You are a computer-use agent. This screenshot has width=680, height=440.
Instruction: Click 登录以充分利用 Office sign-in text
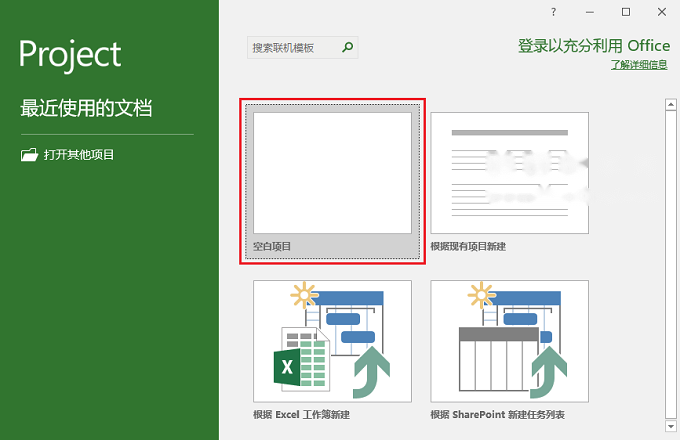[x=594, y=46]
